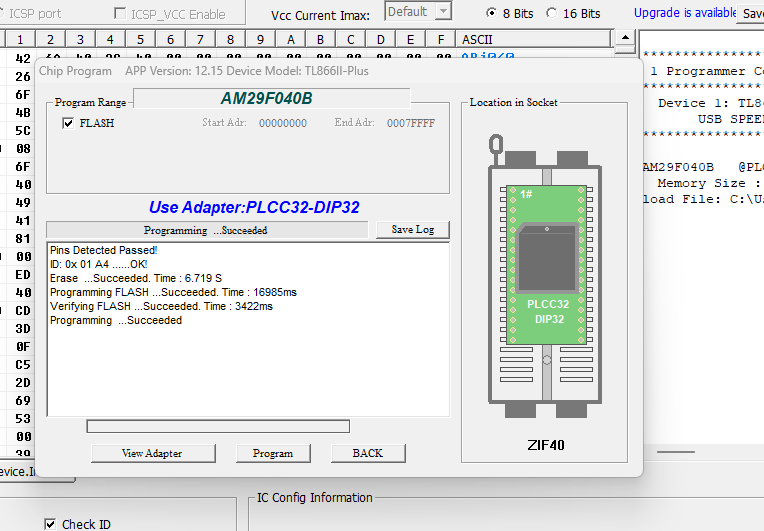Click the ASCII column header
Viewport: 764px width, 531px height.
477,39
